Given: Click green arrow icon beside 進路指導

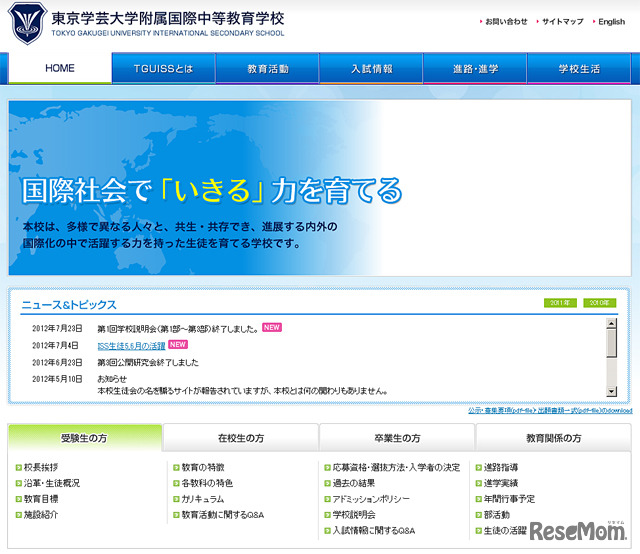Looking at the screenshot, I should (x=478, y=468).
